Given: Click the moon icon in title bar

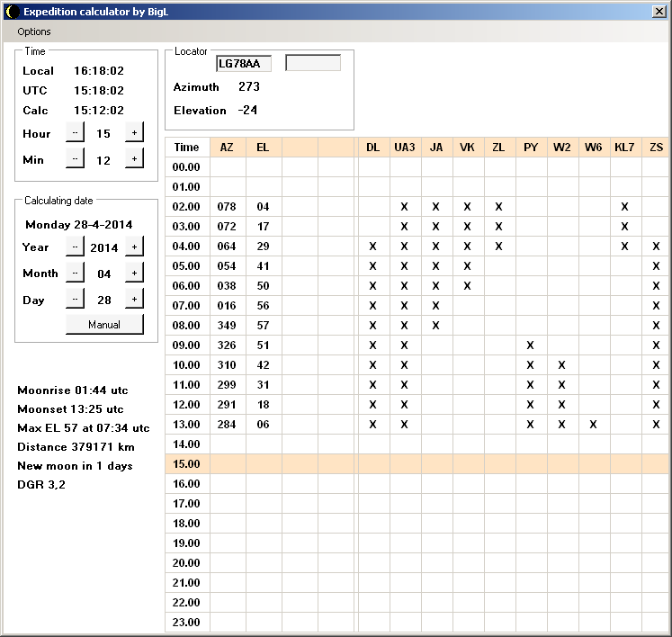Looking at the screenshot, I should click(12, 11).
